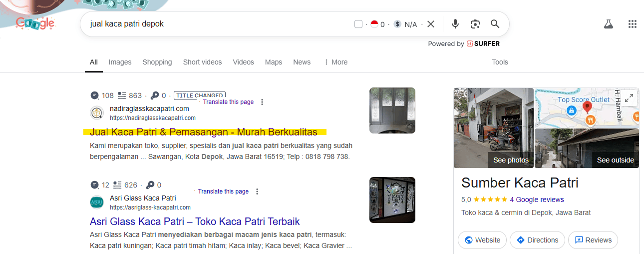Switch to the Maps tab
The width and height of the screenshot is (644, 254).
coord(273,62)
